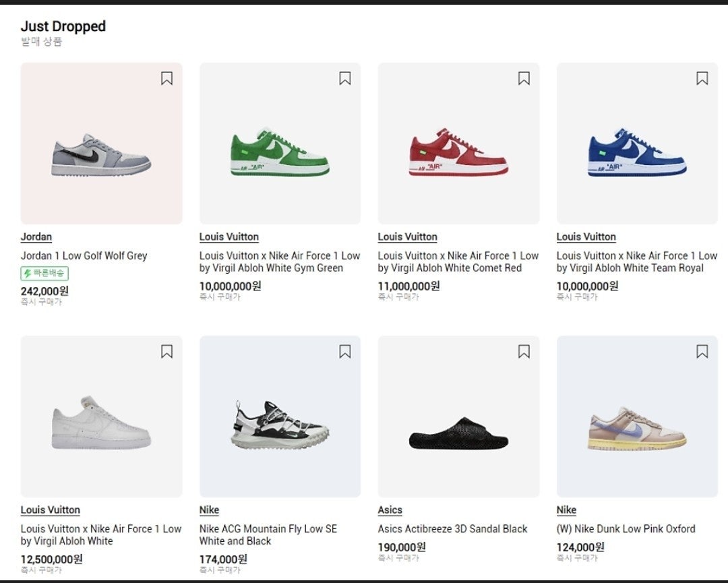Click the 12,500,000원 price of white Air Force 1

tap(51, 559)
